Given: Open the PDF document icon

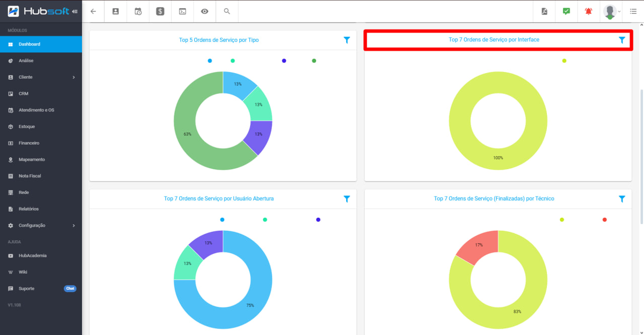Looking at the screenshot, I should pyautogui.click(x=544, y=11).
